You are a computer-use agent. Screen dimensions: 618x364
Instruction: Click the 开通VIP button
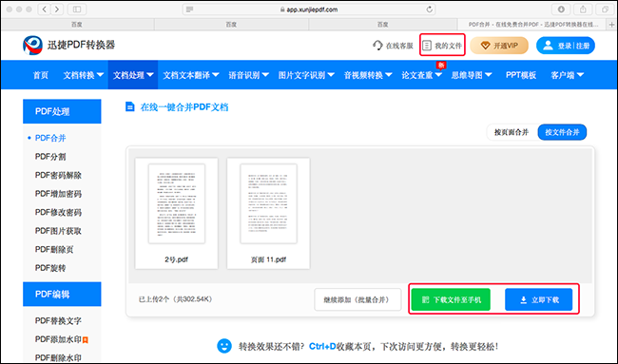[499, 46]
